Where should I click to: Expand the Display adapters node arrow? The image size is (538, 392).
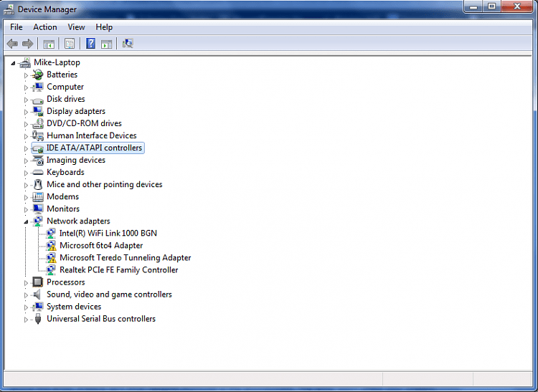26,112
